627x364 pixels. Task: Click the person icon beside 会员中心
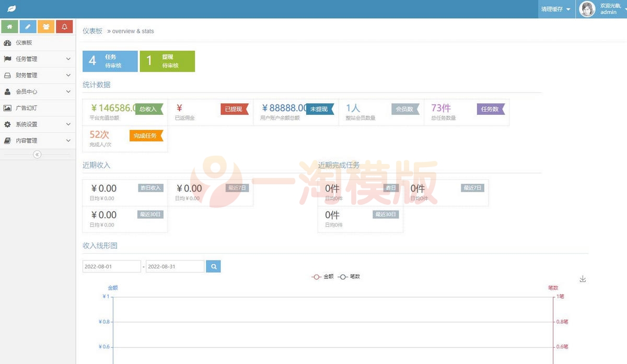coord(7,91)
